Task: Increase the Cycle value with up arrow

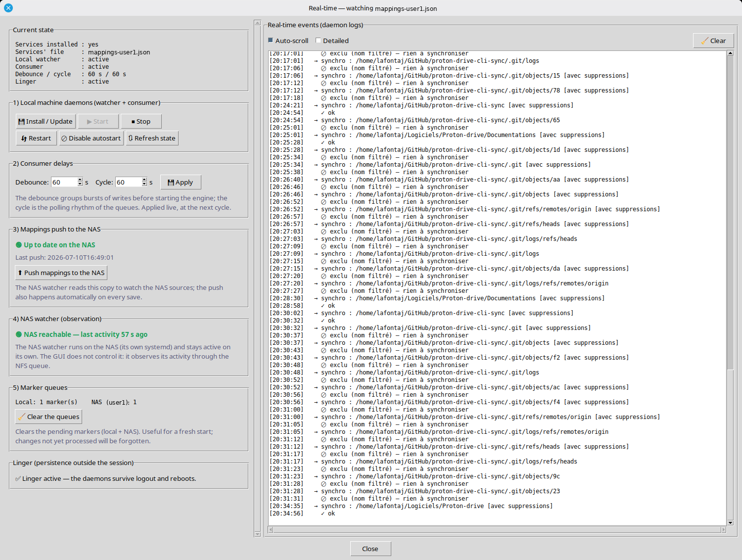Action: 144,180
